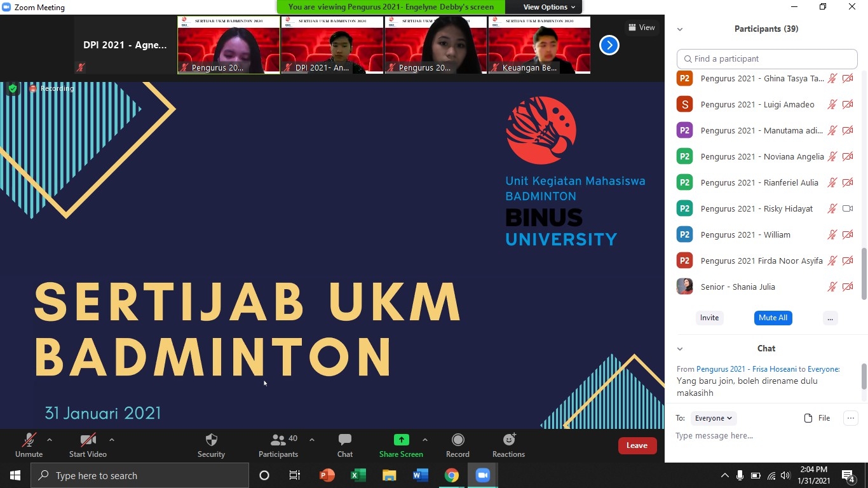Open audio options arrow next to Unmute
The width and height of the screenshot is (868, 488).
[x=50, y=440]
